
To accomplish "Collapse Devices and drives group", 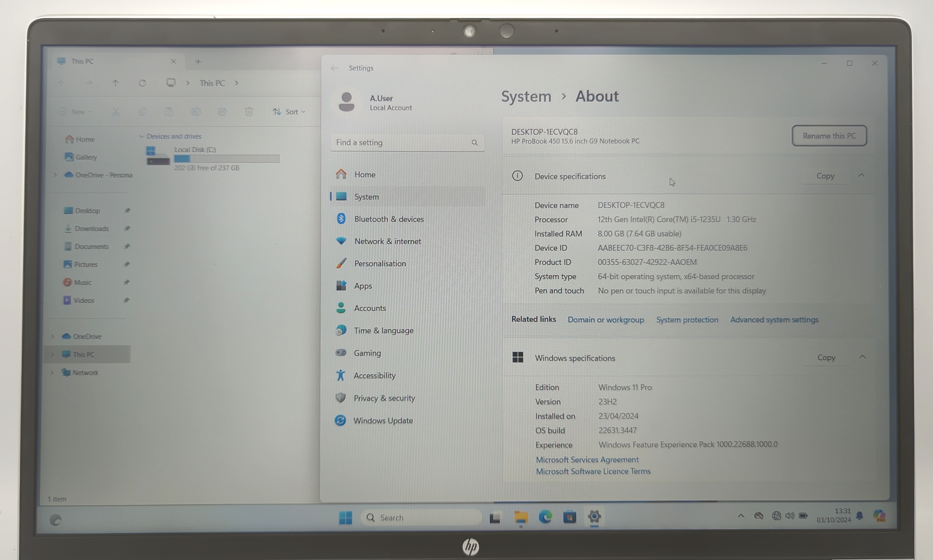I will (141, 136).
